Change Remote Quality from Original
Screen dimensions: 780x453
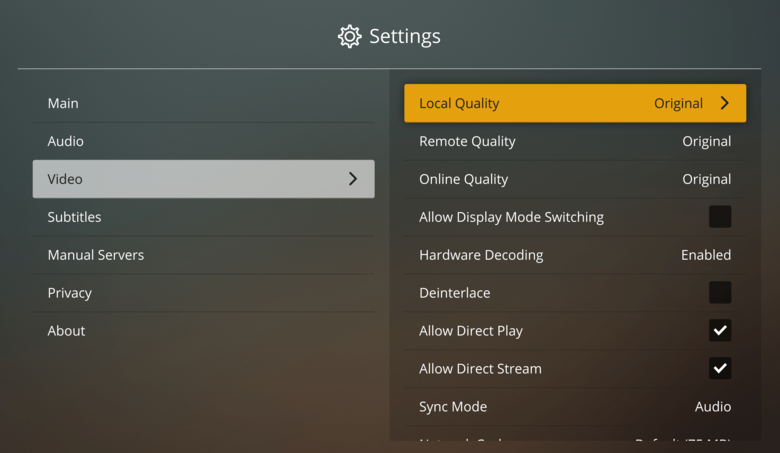click(x=575, y=141)
